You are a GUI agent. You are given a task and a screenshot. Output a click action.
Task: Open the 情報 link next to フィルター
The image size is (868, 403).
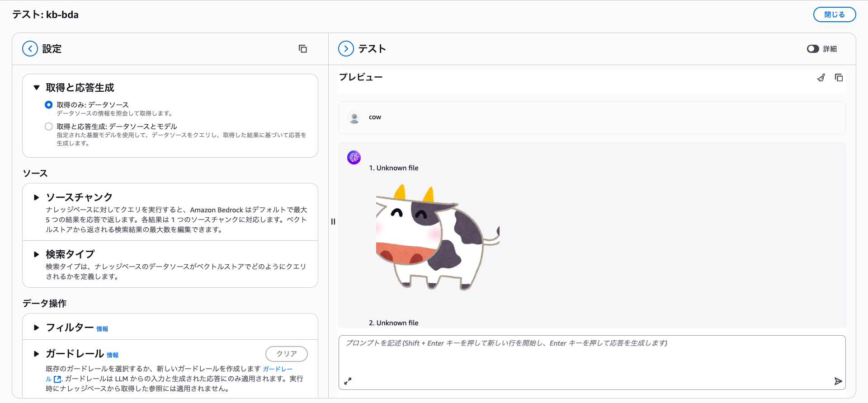click(102, 329)
